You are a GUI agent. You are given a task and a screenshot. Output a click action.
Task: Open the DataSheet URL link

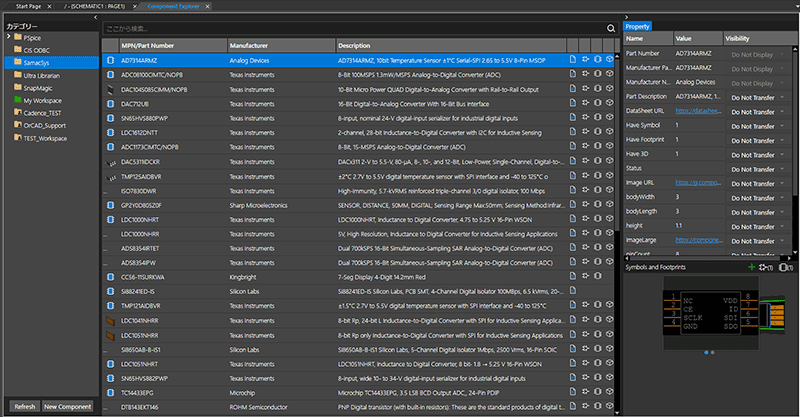click(x=698, y=110)
